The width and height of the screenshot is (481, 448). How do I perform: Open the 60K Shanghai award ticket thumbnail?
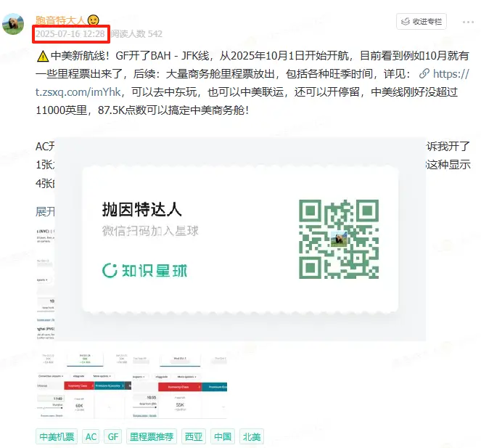83,386
